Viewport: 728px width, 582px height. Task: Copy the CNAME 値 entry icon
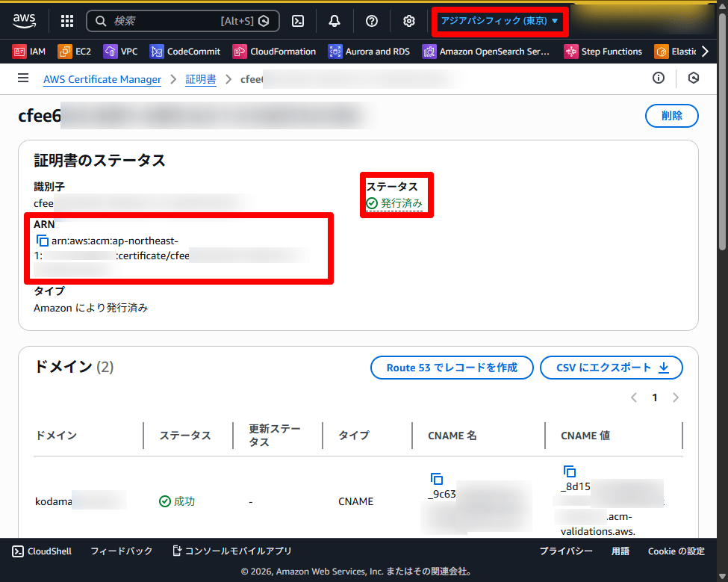tap(570, 471)
